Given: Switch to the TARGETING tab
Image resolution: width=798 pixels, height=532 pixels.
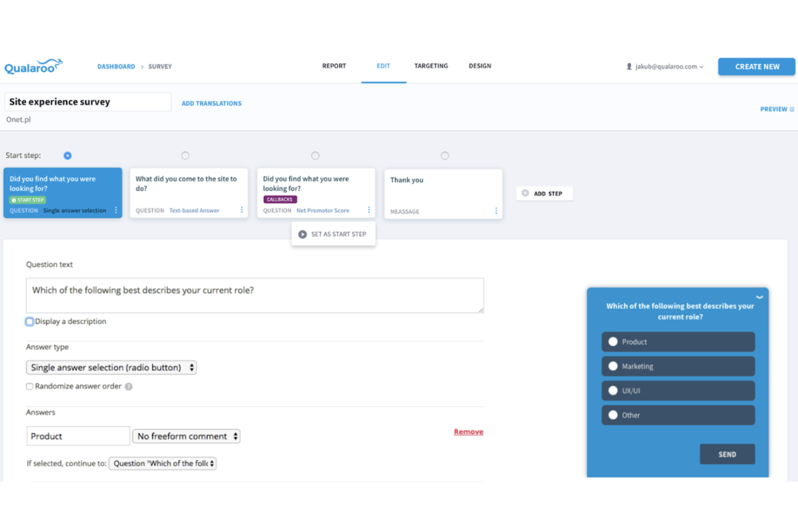Looking at the screenshot, I should coord(431,66).
